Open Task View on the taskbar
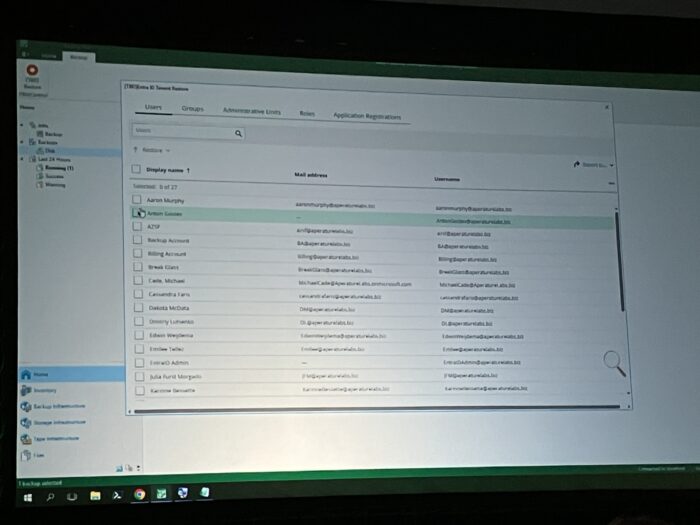Image resolution: width=700 pixels, height=525 pixels. (x=72, y=496)
